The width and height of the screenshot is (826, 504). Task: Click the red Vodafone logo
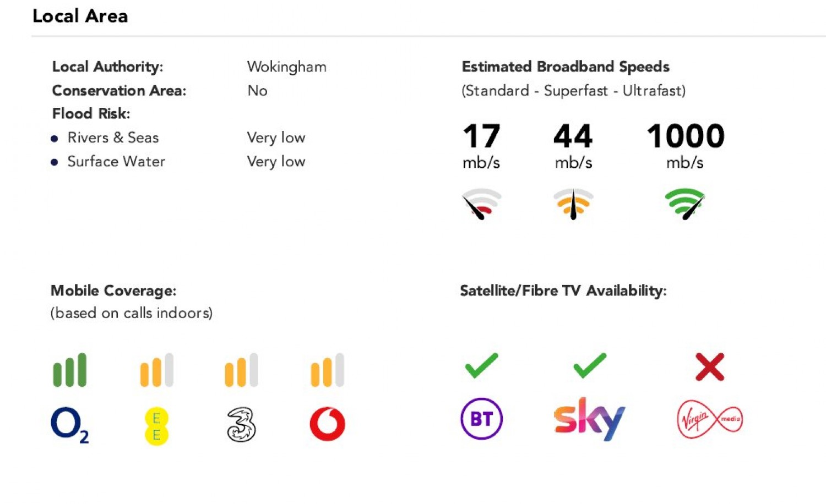click(328, 424)
